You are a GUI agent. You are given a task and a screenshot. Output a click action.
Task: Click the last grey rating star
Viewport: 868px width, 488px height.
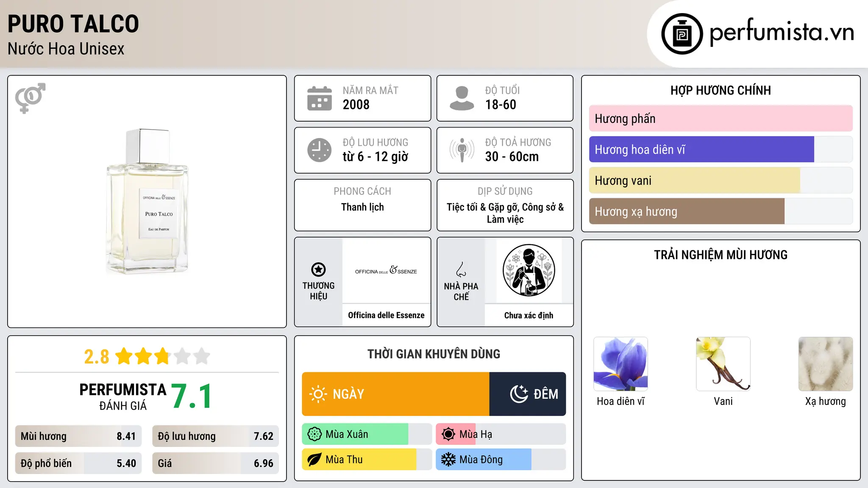202,356
